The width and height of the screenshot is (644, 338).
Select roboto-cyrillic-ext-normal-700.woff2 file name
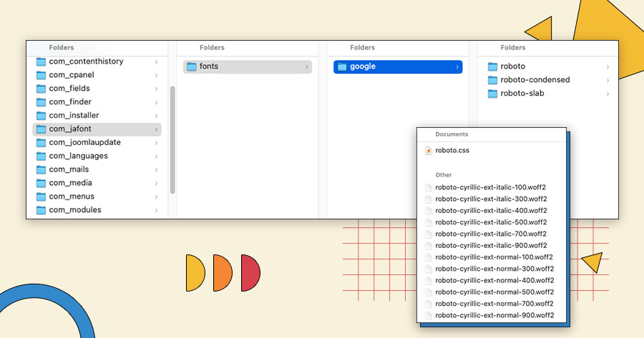(494, 304)
